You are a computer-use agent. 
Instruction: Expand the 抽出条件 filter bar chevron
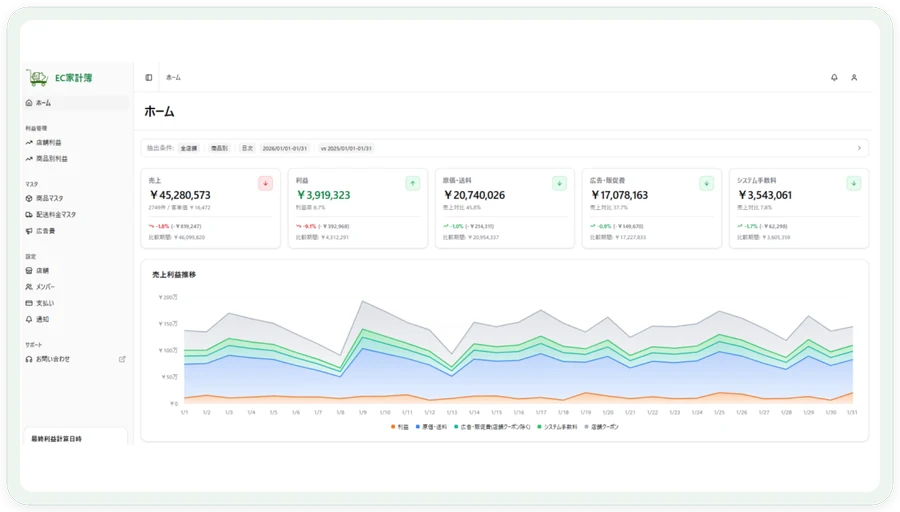click(x=859, y=148)
